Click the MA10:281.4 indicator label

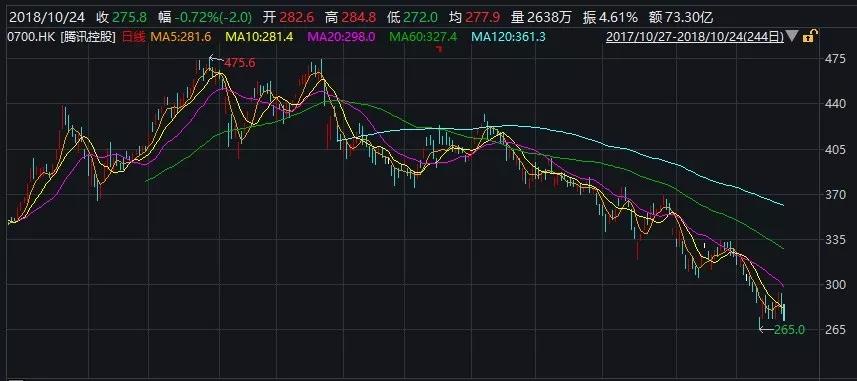[x=260, y=37]
